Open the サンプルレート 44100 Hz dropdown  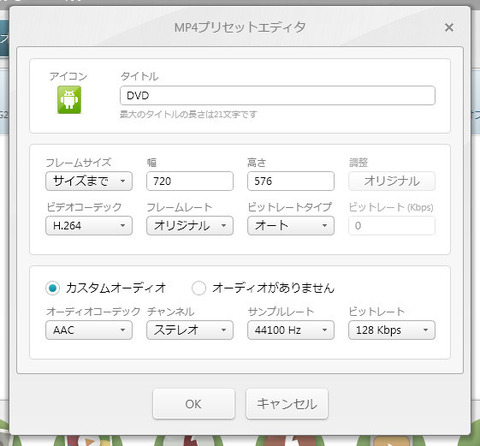[291, 330]
